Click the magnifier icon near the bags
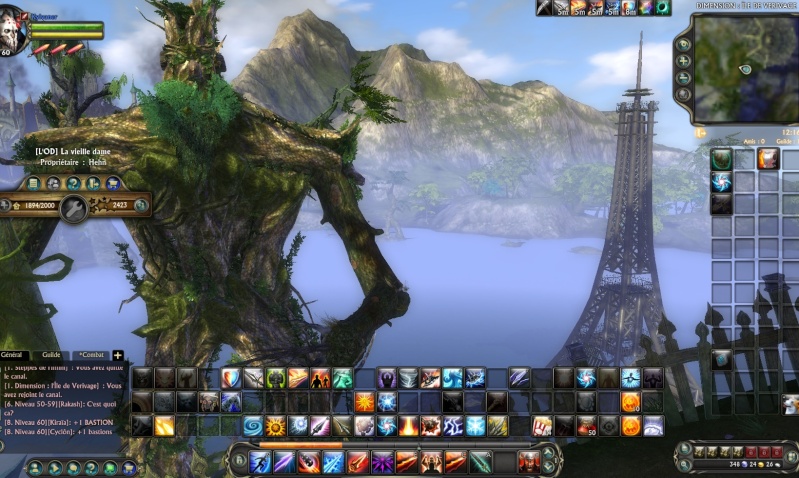 coord(684,464)
